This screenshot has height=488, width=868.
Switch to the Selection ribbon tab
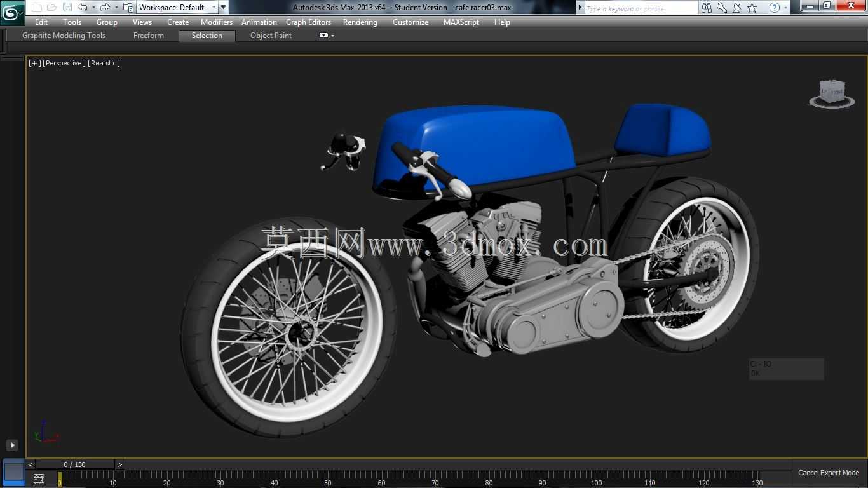click(207, 36)
